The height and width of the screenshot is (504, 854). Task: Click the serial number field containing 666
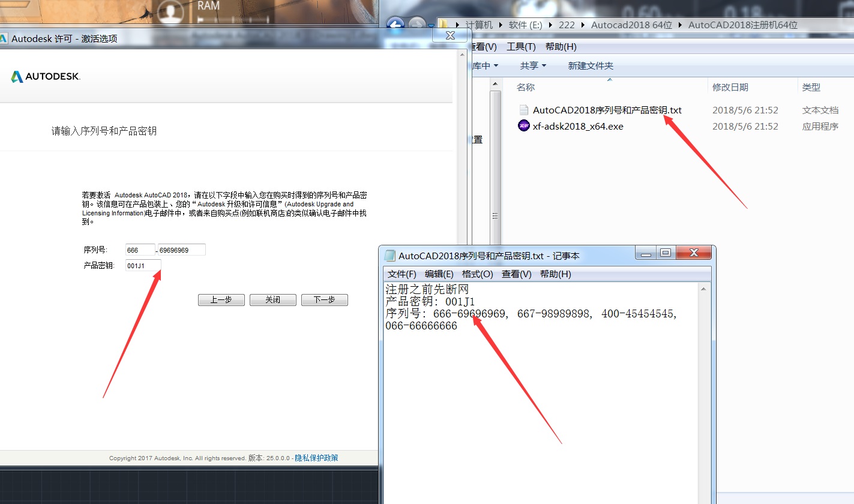(140, 250)
